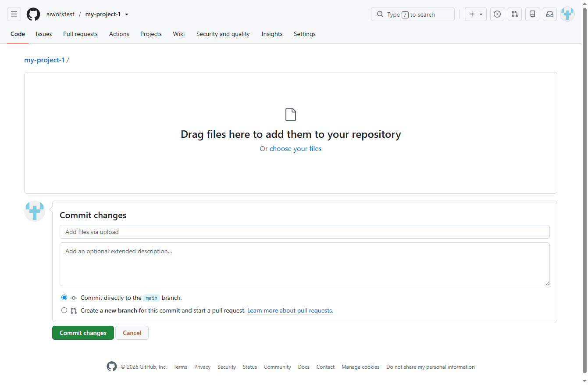Open the Actions tab
The image size is (588, 385).
[119, 34]
